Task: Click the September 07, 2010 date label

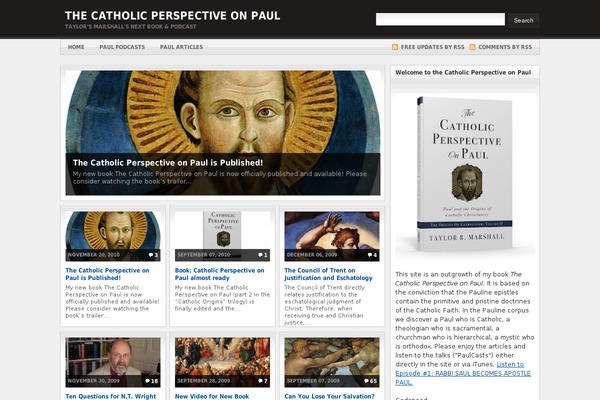Action: click(x=204, y=255)
